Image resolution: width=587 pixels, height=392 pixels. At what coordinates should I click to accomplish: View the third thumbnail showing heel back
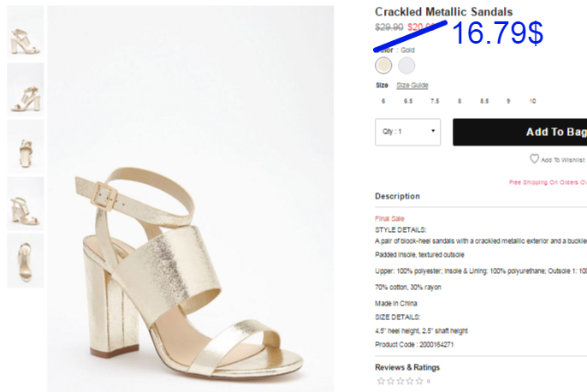click(x=26, y=146)
